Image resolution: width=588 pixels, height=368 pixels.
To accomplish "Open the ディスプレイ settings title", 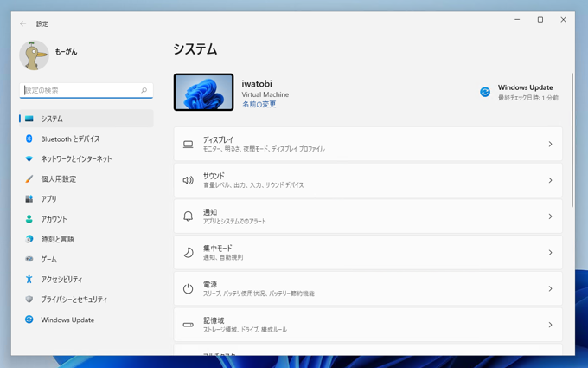I will [x=218, y=139].
